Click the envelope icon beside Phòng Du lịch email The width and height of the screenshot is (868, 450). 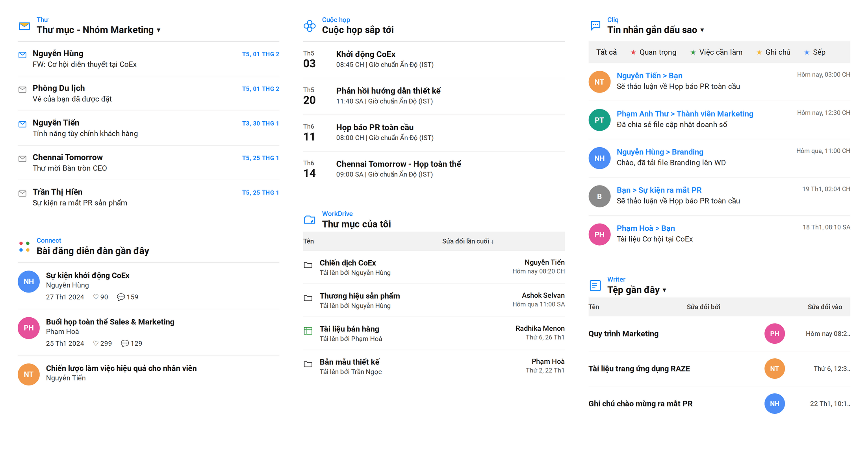point(22,90)
